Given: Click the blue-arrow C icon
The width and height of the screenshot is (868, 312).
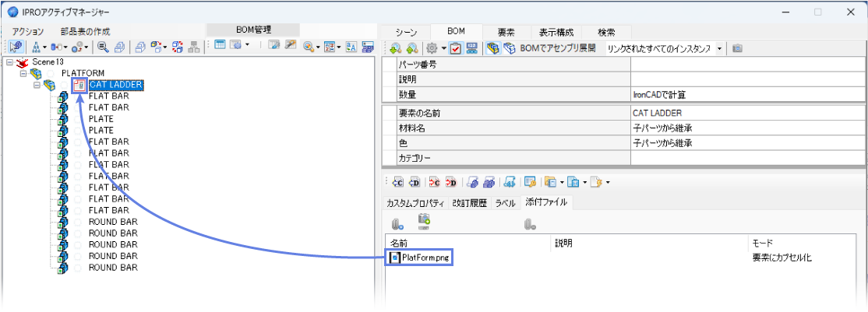Looking at the screenshot, I should (398, 183).
